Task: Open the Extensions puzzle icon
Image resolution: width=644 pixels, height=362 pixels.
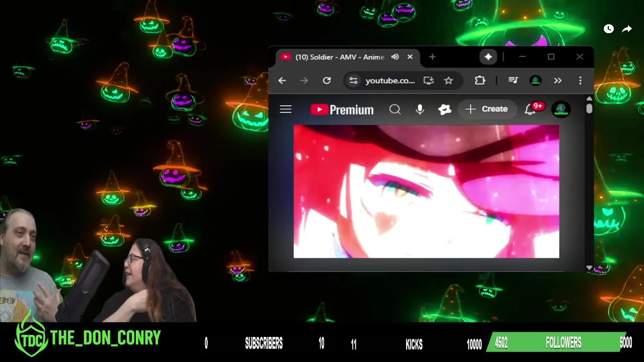Action: [480, 80]
